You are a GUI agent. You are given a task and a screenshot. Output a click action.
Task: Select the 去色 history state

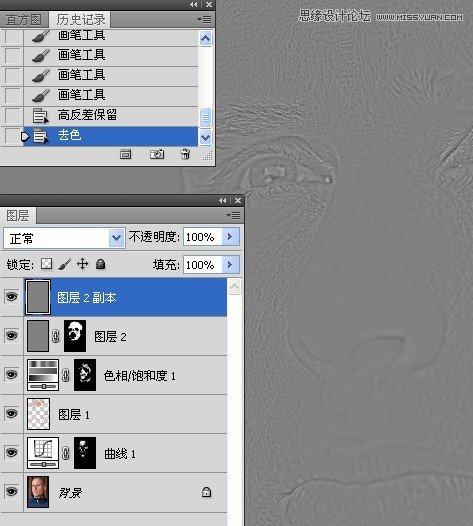(x=110, y=136)
